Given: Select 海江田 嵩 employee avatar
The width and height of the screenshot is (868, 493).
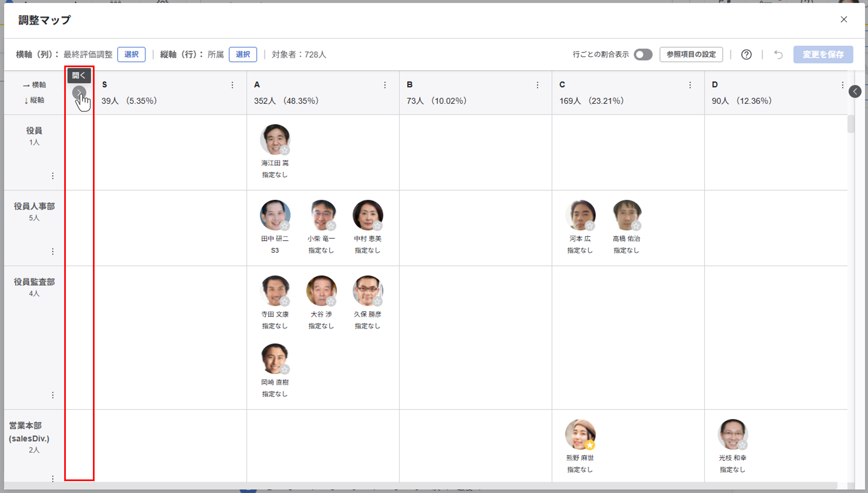Looking at the screenshot, I should click(x=274, y=139).
